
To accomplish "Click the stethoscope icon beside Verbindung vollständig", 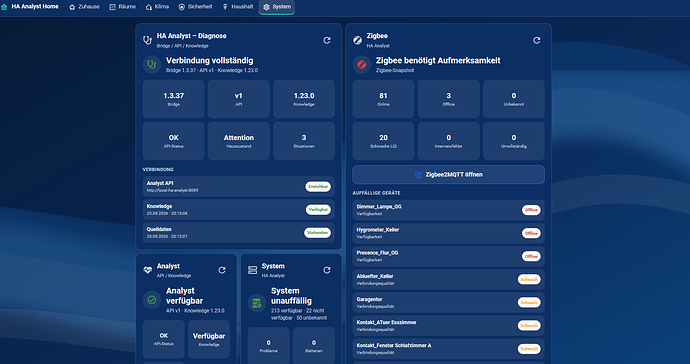I will (x=152, y=65).
